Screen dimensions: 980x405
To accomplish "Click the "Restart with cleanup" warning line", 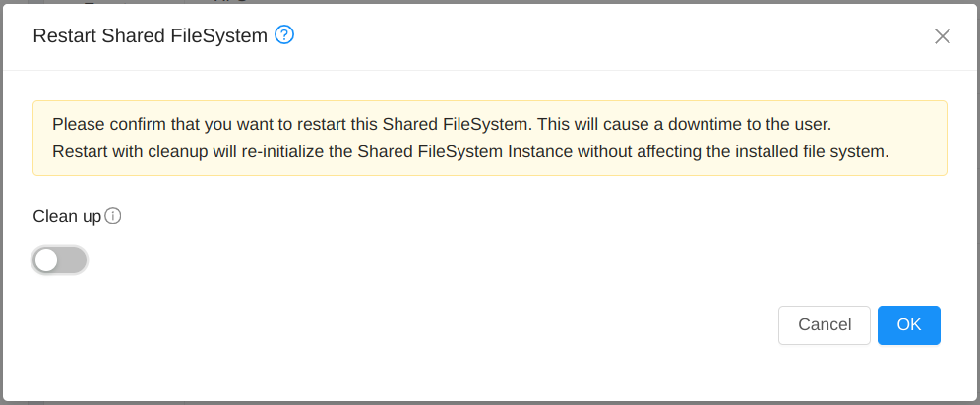I will (x=470, y=152).
